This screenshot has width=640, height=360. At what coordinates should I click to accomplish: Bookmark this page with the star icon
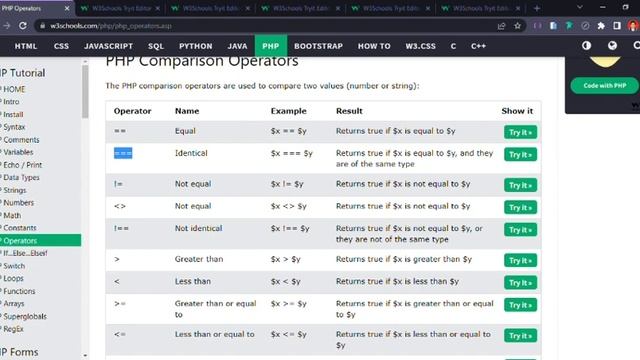[518, 26]
